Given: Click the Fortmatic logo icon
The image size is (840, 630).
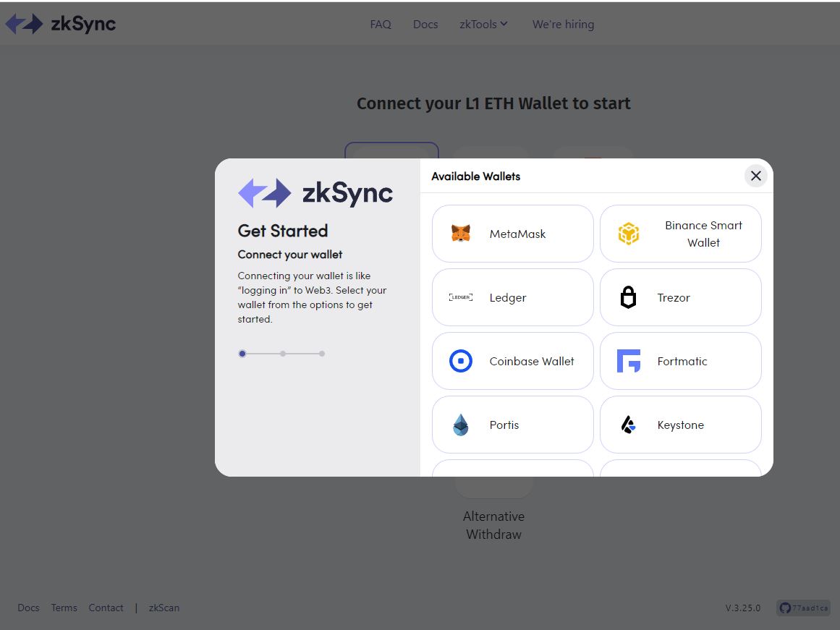Looking at the screenshot, I should 629,361.
